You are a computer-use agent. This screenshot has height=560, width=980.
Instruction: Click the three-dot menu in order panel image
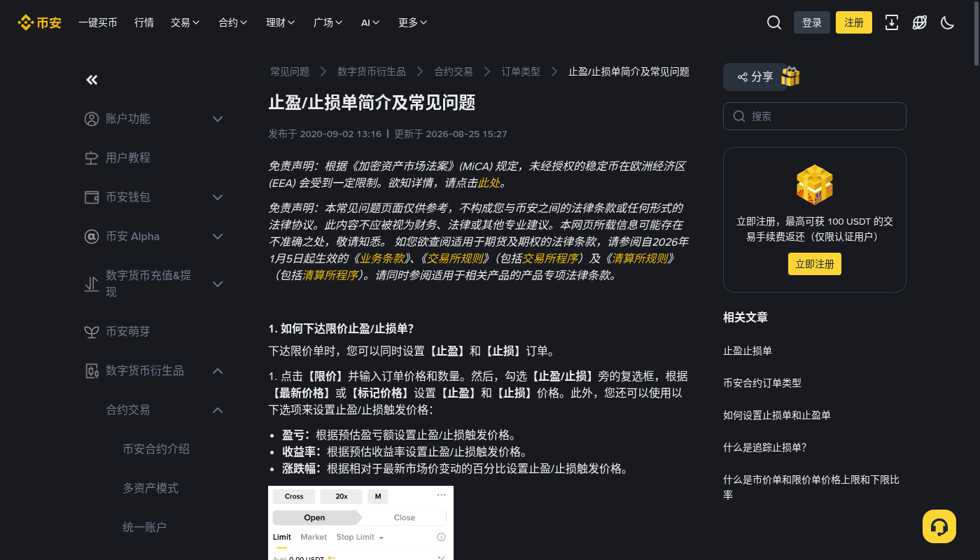pyautogui.click(x=441, y=495)
